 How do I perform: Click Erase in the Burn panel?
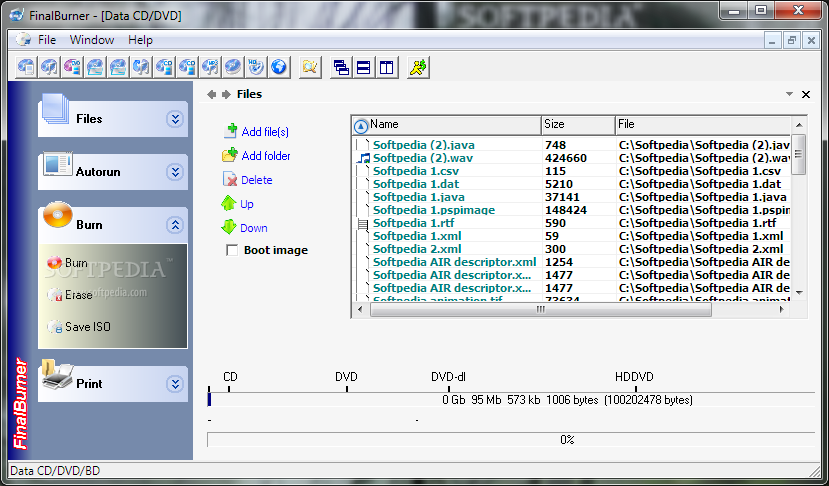(x=78, y=295)
